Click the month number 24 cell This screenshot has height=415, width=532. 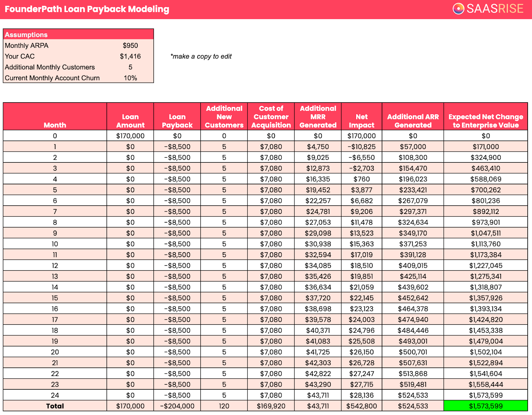coord(55,395)
